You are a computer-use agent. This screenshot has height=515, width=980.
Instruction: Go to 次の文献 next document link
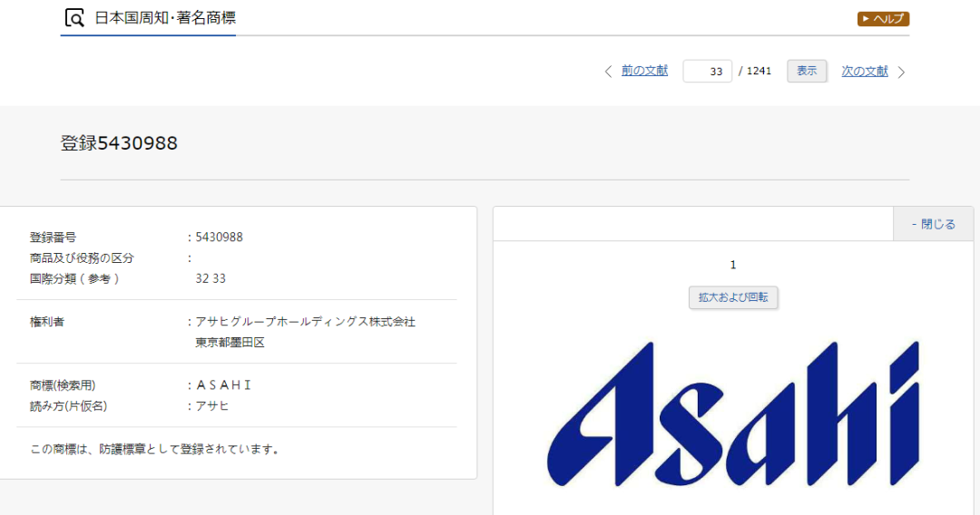pos(865,71)
